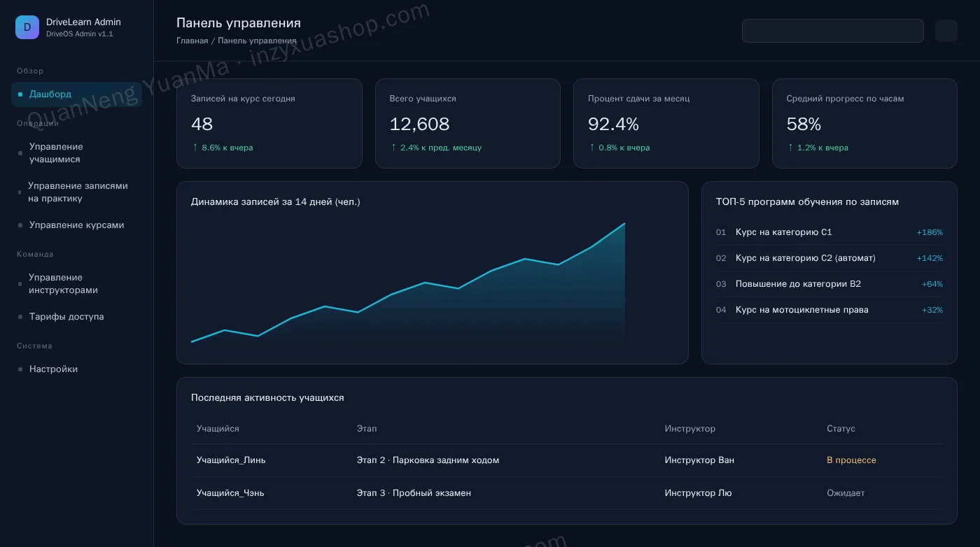This screenshot has width=980, height=547.
Task: Select Управление курсами in the sidebar
Action: pyautogui.click(x=76, y=225)
